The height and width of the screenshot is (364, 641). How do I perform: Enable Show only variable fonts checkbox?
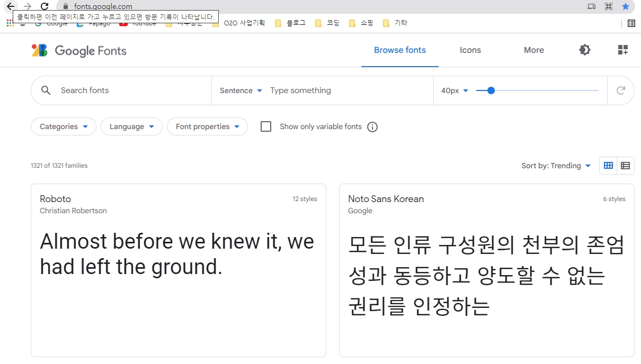[x=266, y=126]
